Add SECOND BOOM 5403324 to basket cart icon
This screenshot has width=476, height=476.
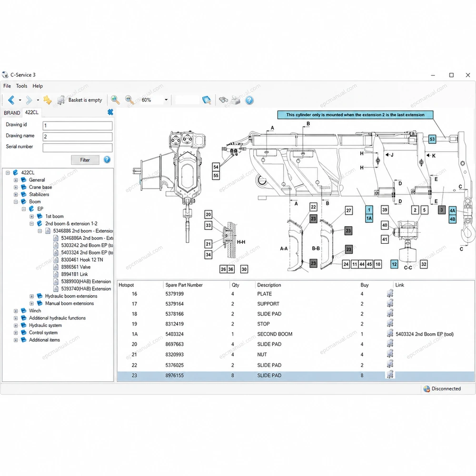pyautogui.click(x=390, y=334)
